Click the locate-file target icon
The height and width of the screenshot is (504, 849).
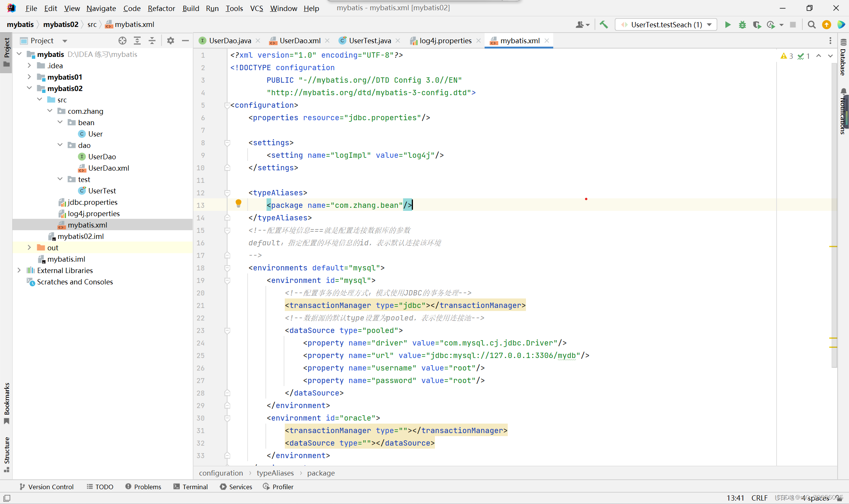(122, 41)
